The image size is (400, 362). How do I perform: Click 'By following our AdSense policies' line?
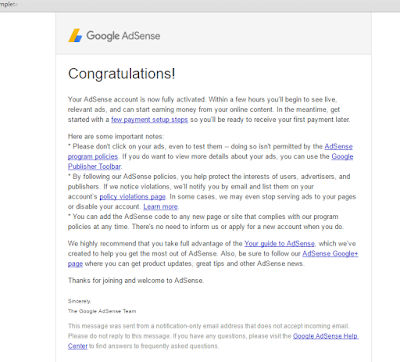point(209,176)
